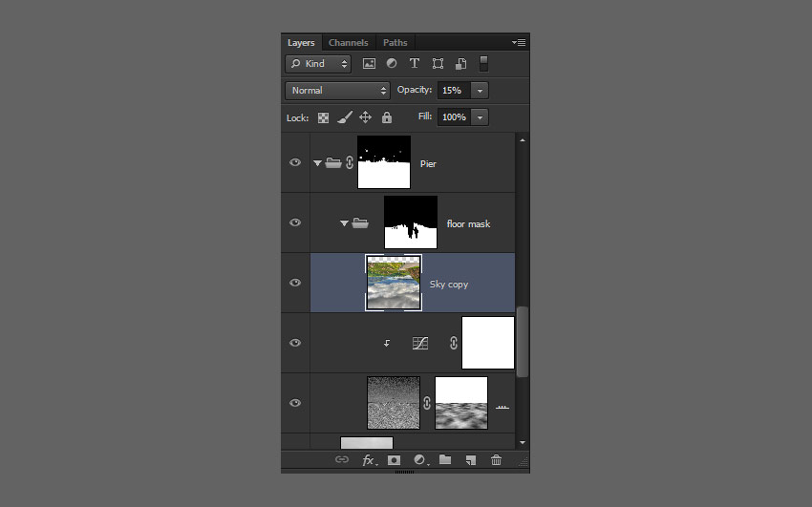
Task: Click the Curves adjustment icon
Action: click(x=420, y=343)
